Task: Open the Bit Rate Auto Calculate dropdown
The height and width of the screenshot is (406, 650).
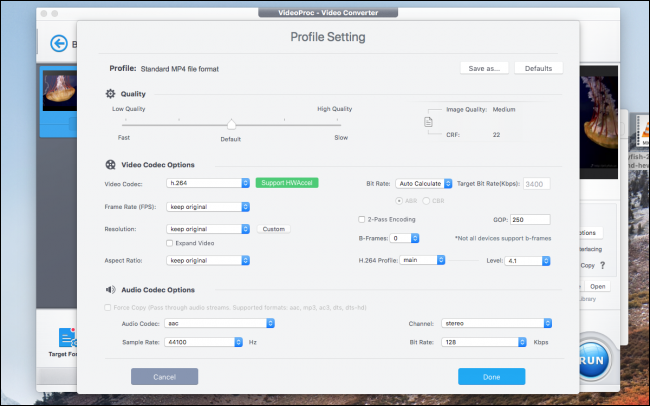Action: point(424,183)
